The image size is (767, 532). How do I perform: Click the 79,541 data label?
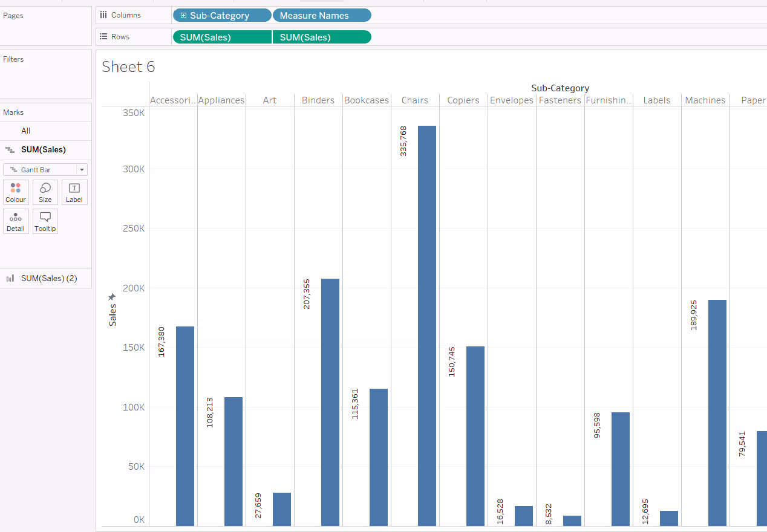coord(742,444)
